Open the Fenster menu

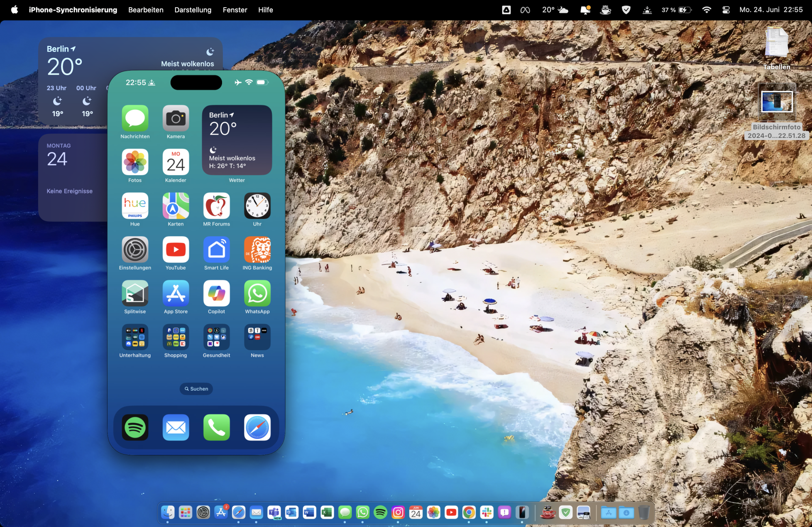click(x=235, y=10)
